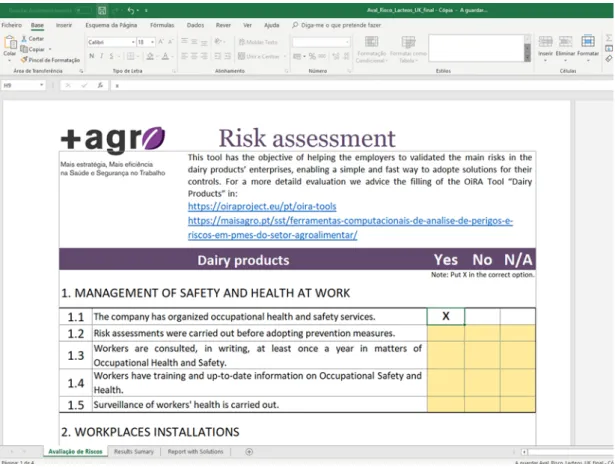This screenshot has height=467, width=615.
Task: Click the insert function fx icon
Action: [100, 85]
